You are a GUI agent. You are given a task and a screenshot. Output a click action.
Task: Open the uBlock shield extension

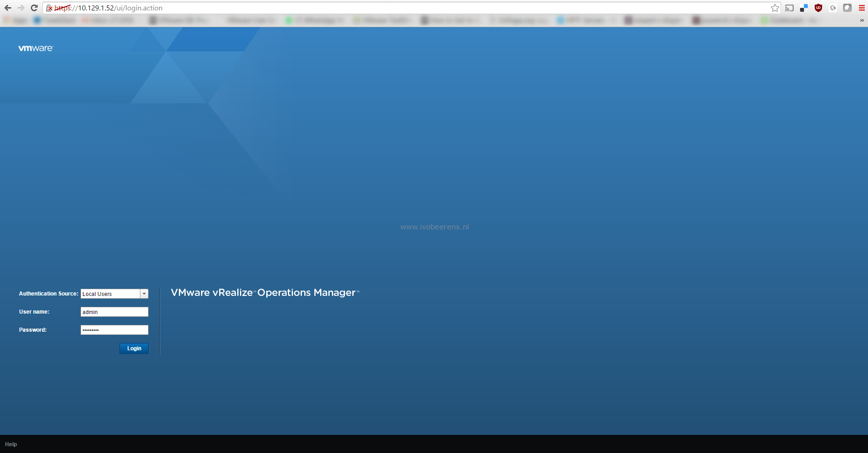click(x=818, y=8)
